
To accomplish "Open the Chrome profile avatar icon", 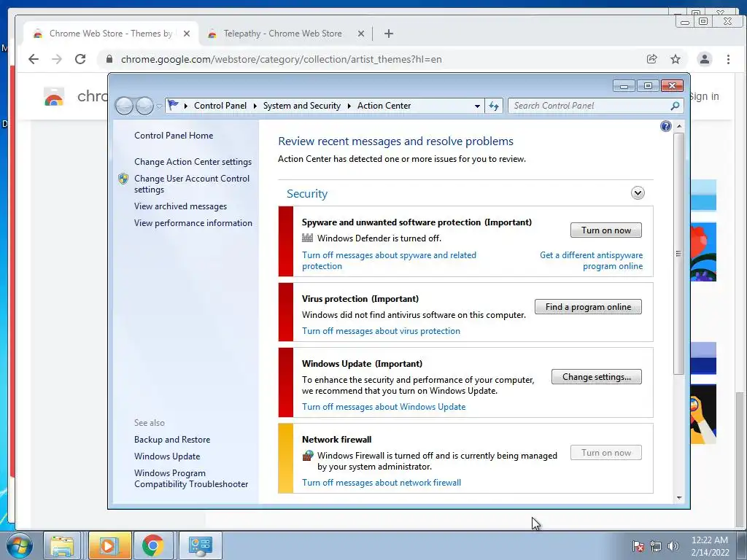I will [704, 59].
